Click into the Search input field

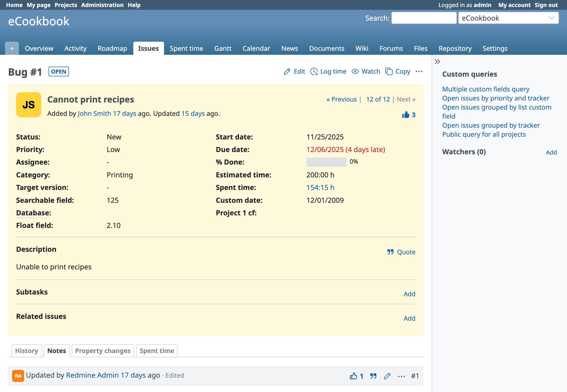point(424,18)
